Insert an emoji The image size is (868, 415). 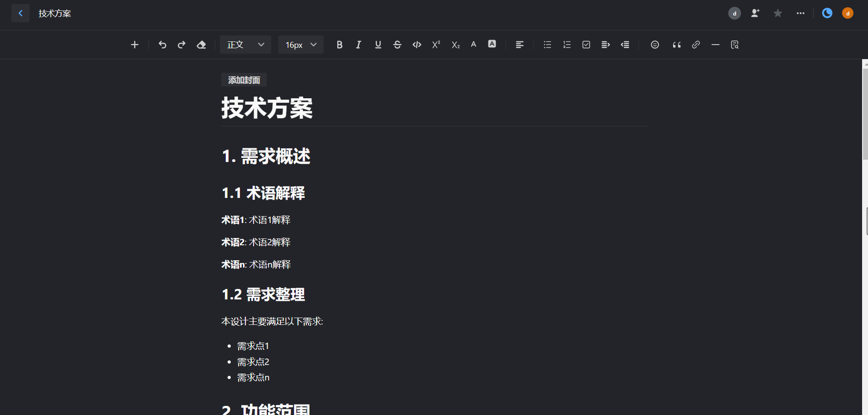[x=655, y=44]
